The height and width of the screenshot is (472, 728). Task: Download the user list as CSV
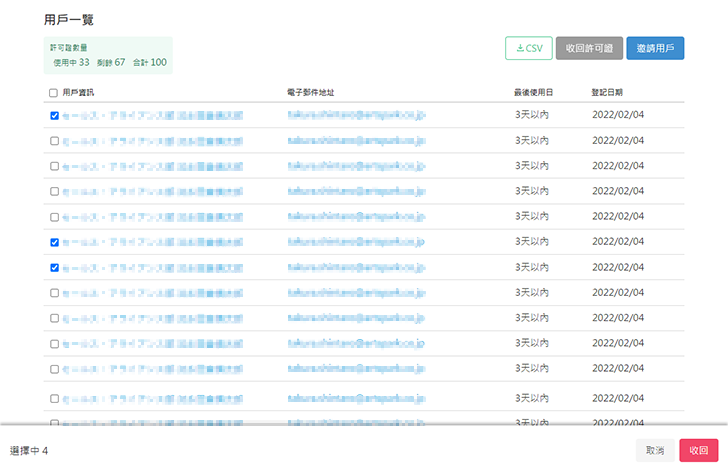tap(529, 48)
